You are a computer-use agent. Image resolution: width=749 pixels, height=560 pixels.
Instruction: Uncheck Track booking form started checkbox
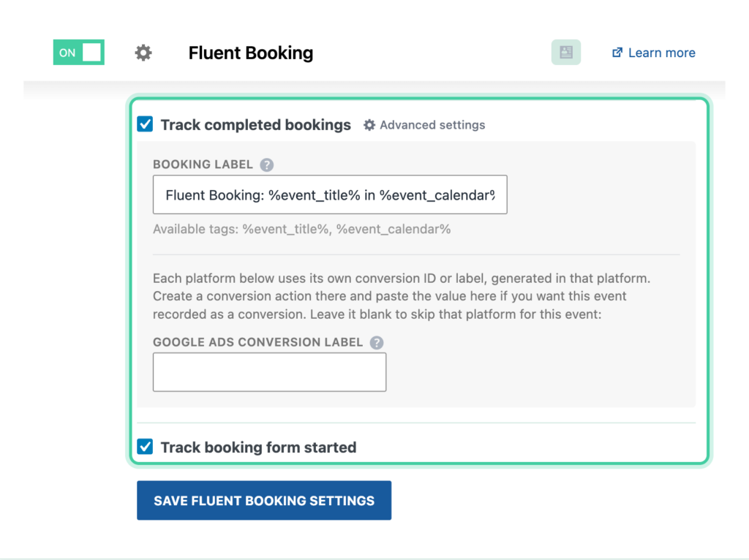pyautogui.click(x=146, y=447)
